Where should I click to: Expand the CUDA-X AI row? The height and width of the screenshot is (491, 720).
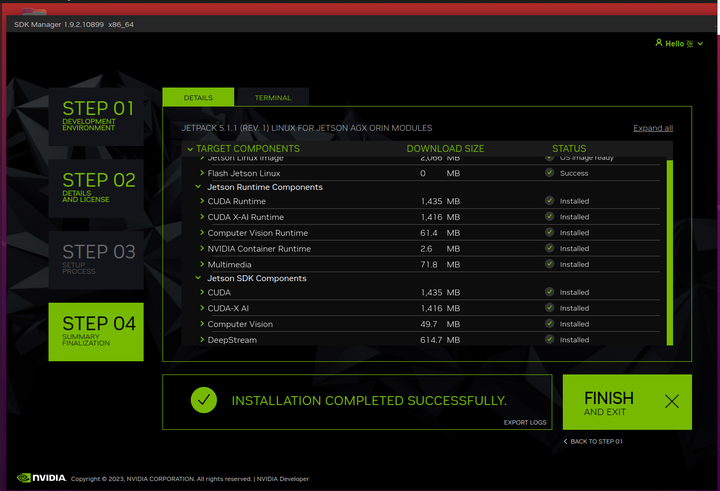point(202,308)
